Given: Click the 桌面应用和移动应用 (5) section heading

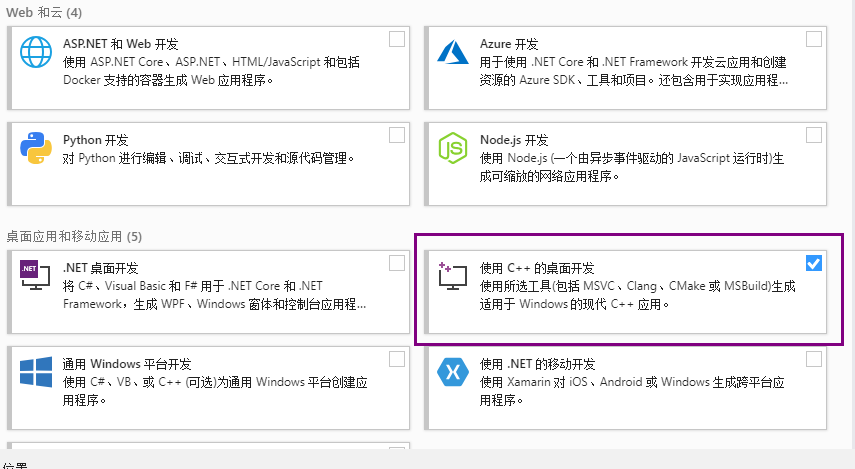Looking at the screenshot, I should coord(74,237).
